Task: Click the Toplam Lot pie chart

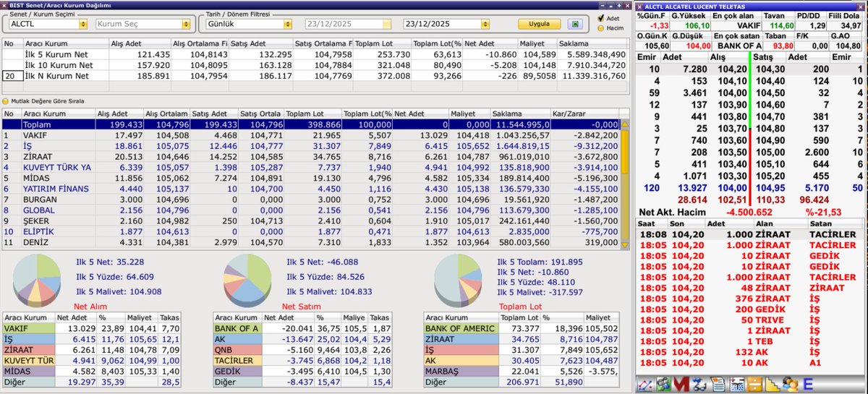Action: coord(458,280)
